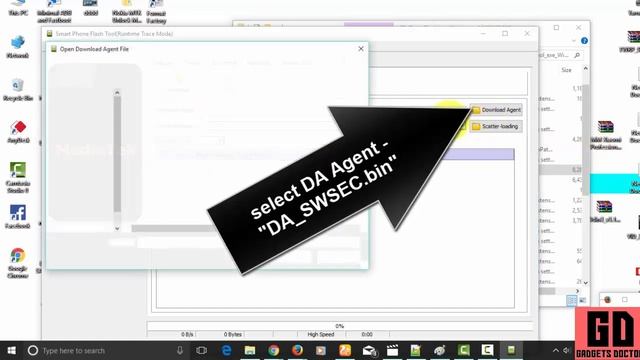Open the This PC desktop icon
Screen dimensions: 640x360
point(18,8)
